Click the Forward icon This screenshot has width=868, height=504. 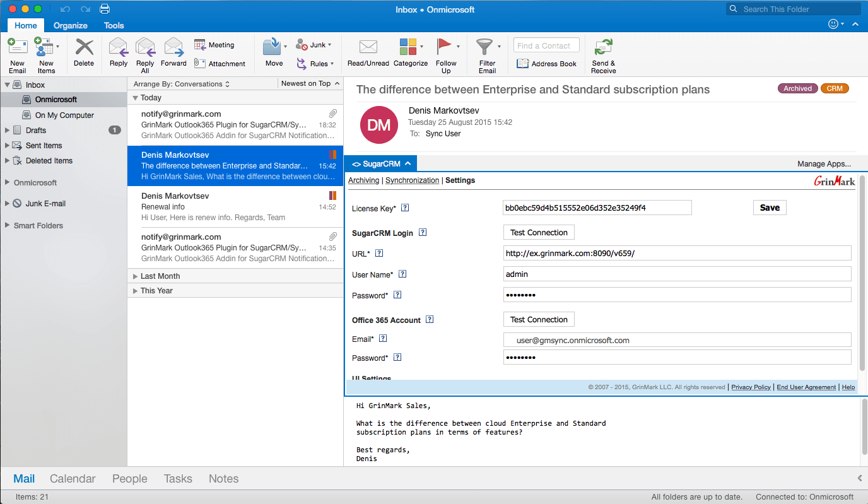(173, 48)
